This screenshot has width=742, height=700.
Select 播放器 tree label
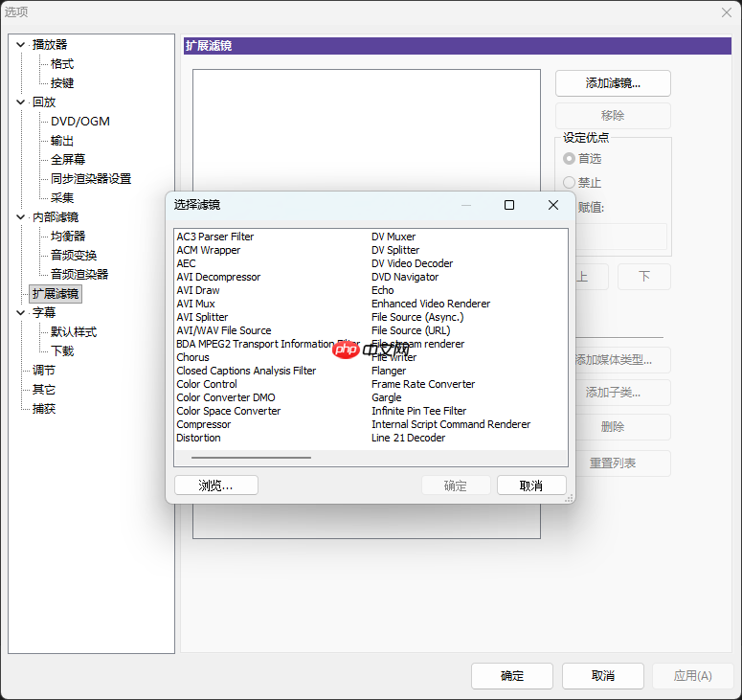49,44
